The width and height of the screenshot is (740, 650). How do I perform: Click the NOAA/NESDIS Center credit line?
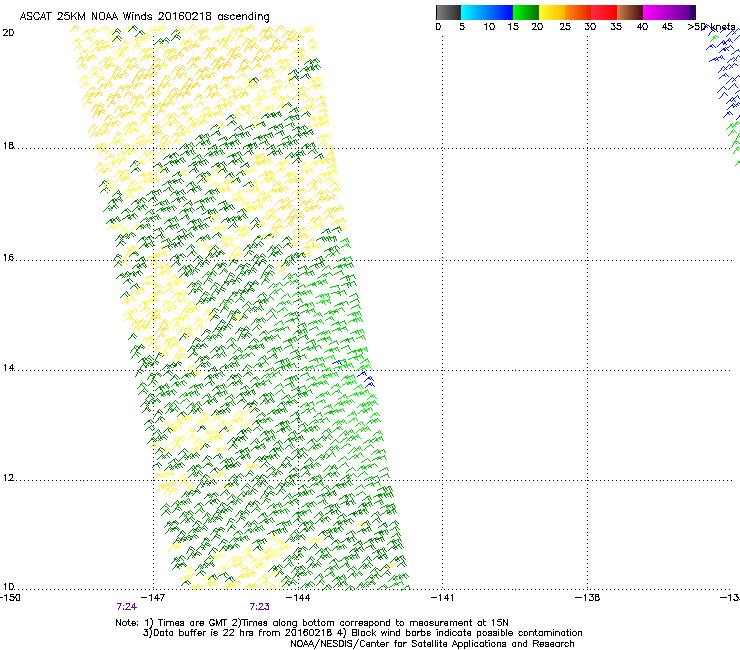pyautogui.click(x=432, y=644)
